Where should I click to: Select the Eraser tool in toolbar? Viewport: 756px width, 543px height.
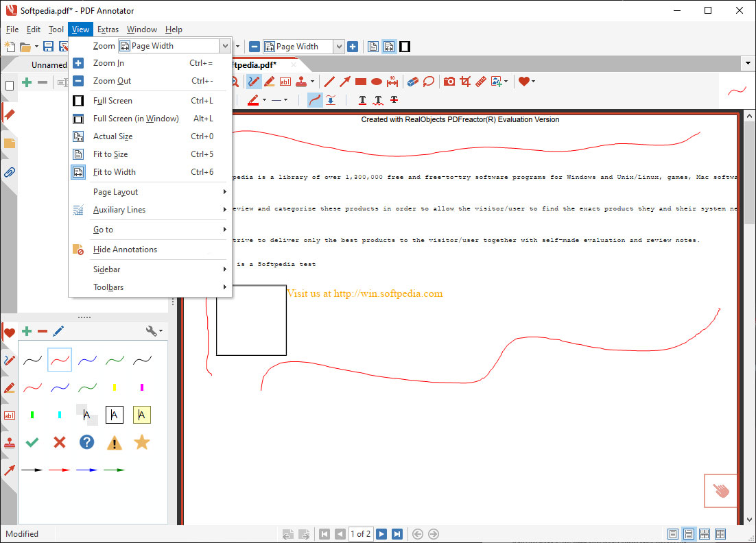[x=412, y=82]
